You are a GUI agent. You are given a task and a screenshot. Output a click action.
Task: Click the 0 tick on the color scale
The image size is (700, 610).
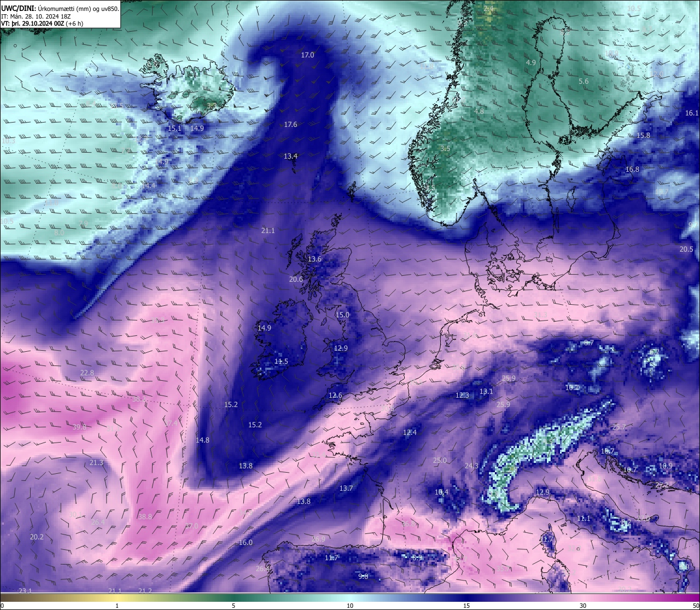2,605
